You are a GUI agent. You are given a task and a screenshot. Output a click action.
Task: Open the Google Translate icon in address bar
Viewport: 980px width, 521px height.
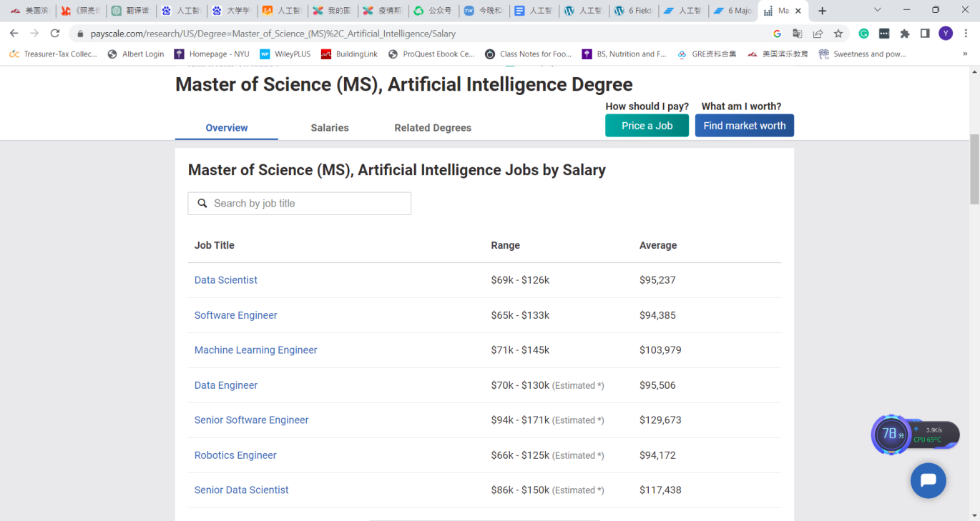[x=798, y=34]
